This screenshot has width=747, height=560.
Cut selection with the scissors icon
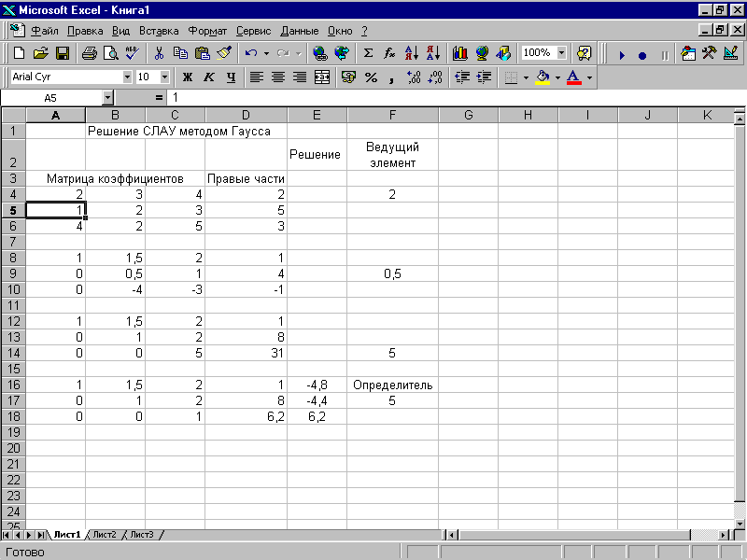coord(159,53)
